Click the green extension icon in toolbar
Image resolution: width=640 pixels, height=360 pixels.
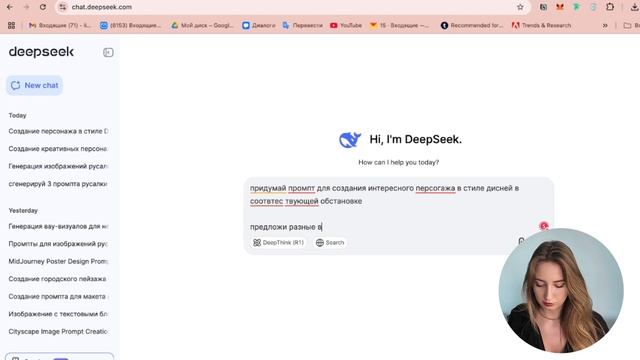point(576,7)
